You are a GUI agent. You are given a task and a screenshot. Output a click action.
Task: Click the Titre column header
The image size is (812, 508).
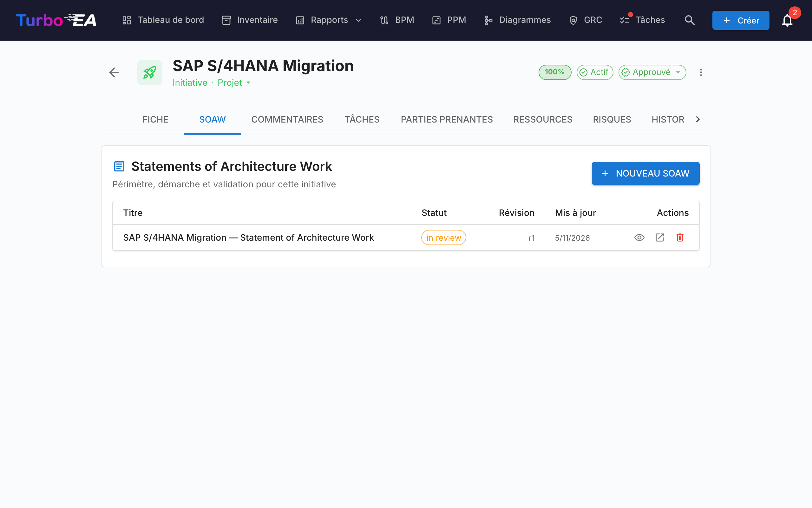pos(133,213)
